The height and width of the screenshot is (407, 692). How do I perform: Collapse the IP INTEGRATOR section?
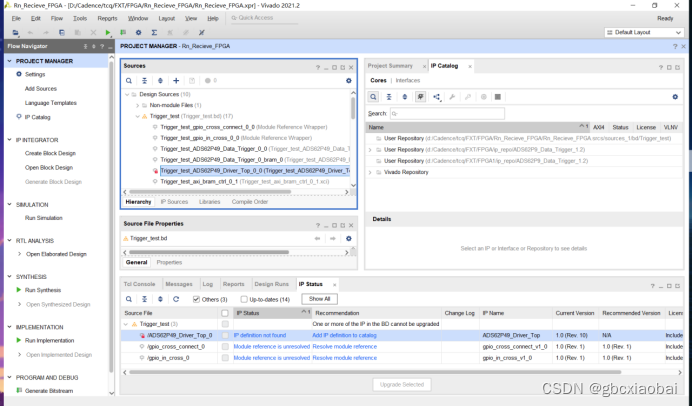[9, 140]
